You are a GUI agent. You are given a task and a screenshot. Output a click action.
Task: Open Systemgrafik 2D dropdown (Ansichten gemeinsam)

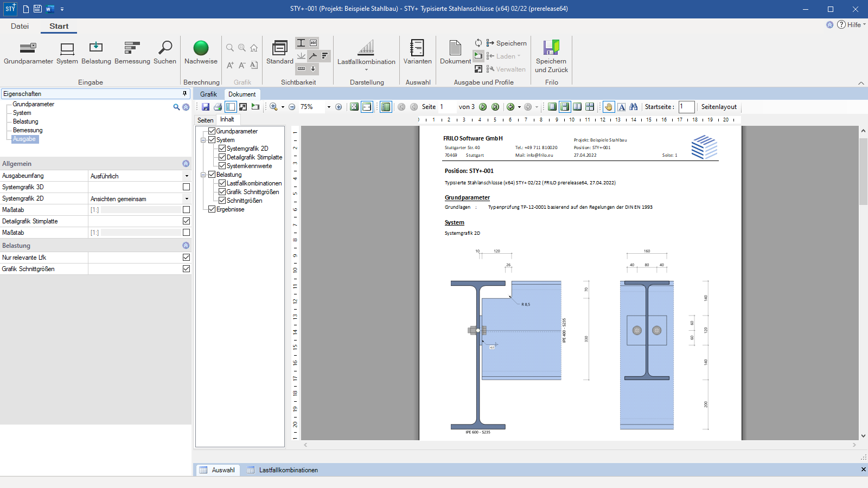pyautogui.click(x=187, y=199)
